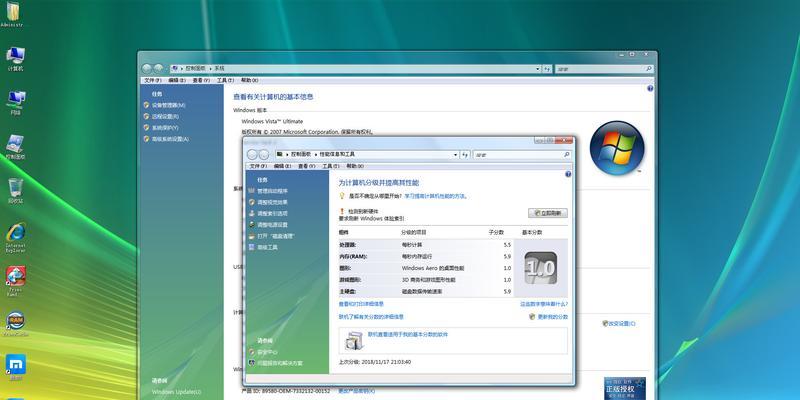800x400 pixels.
Task: Expand breadcrumb arrow after 控制面板 in performance window
Action: tap(316, 154)
